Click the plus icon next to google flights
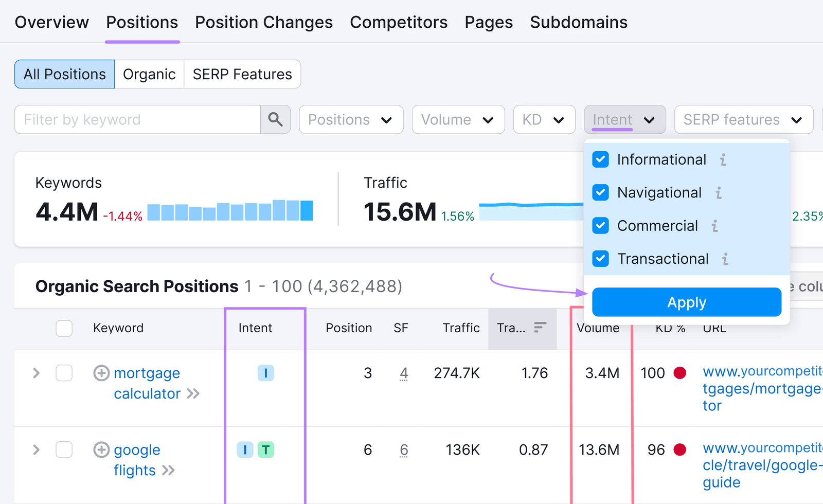Viewport: 823px width, 504px height. click(101, 449)
